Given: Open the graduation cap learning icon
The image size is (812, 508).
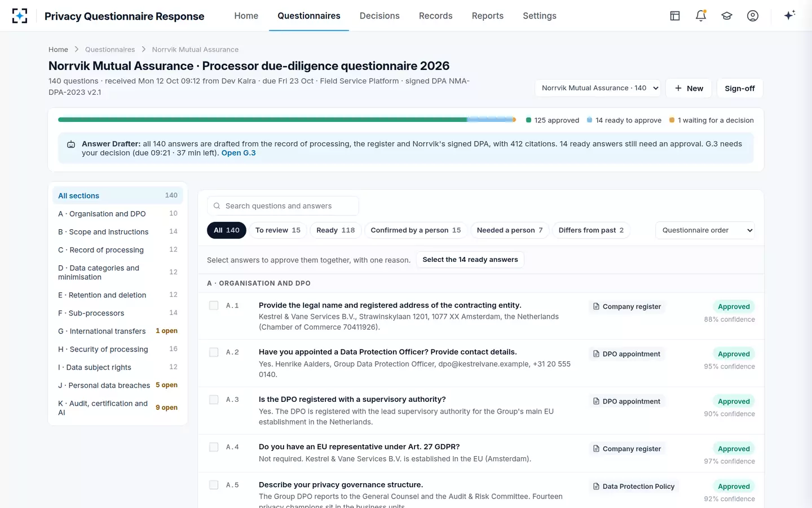Looking at the screenshot, I should coord(727,16).
